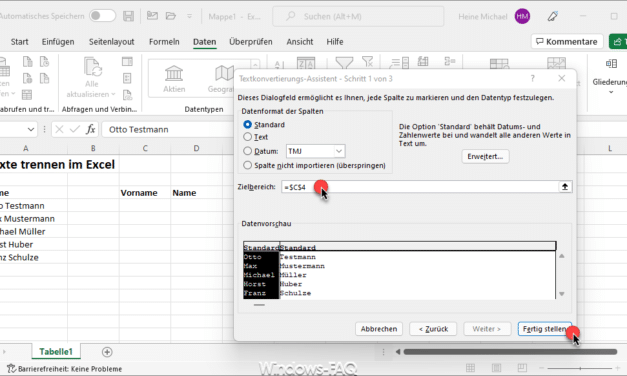Screen dimensions: 627x376
Task: Open the Einfügen ribbon tab
Action: point(58,42)
